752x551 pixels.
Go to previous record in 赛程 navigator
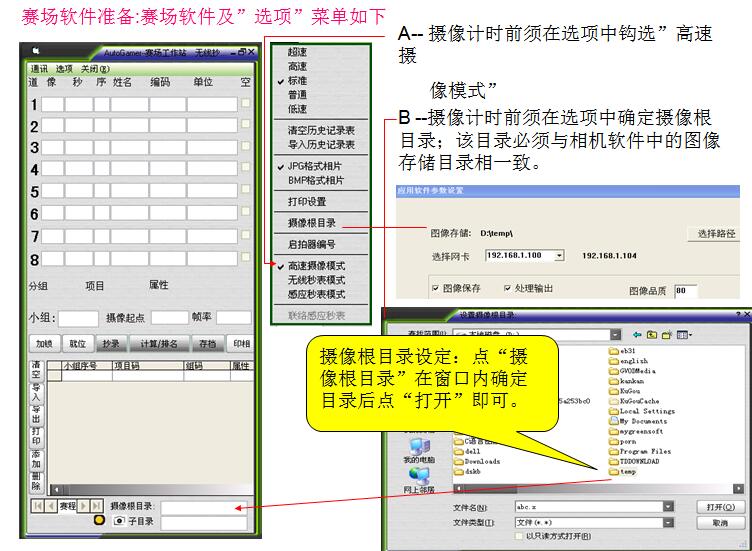click(x=51, y=506)
